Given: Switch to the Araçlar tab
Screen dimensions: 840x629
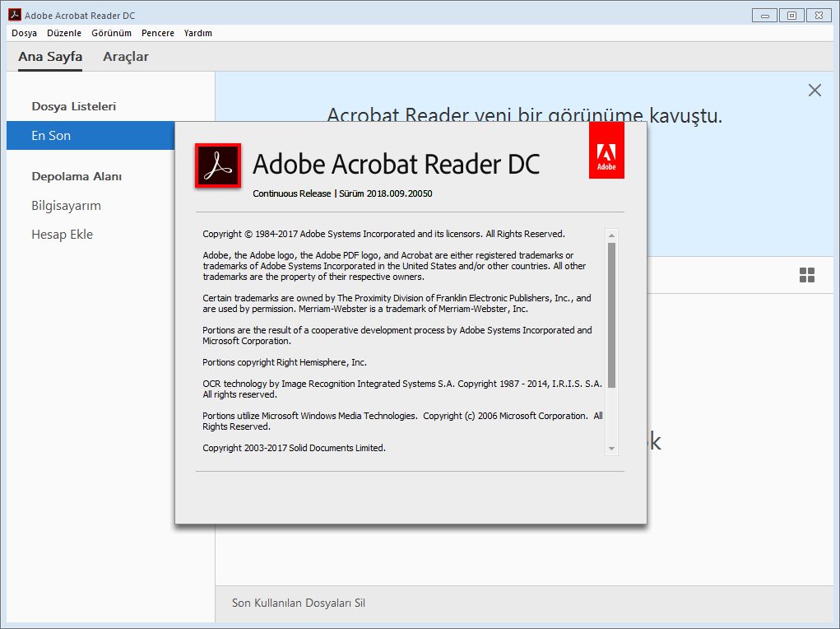Looking at the screenshot, I should pos(126,57).
